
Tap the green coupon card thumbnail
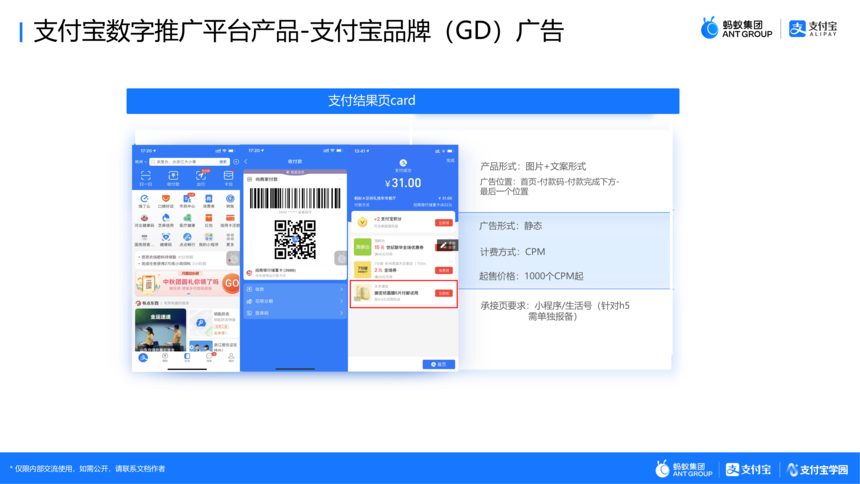click(363, 247)
